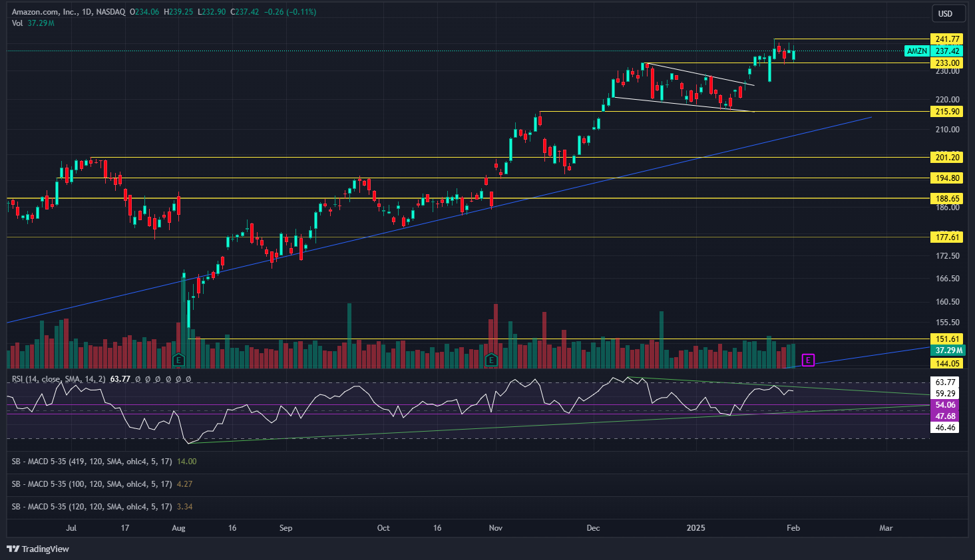Screen dimensions: 975x560
Task: Click the Oct label on time axis
Action: click(x=383, y=528)
